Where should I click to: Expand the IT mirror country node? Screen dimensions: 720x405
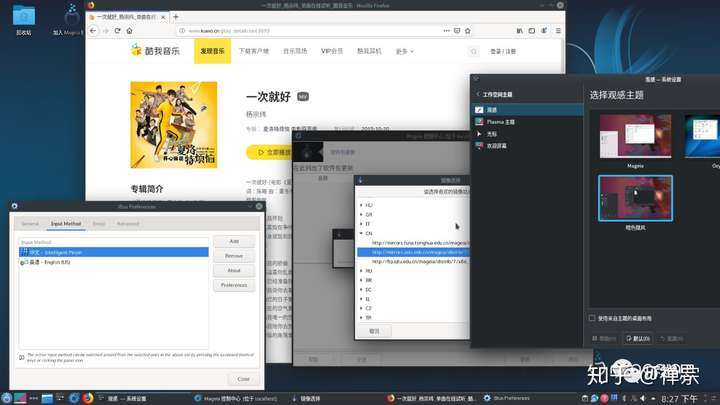361,224
